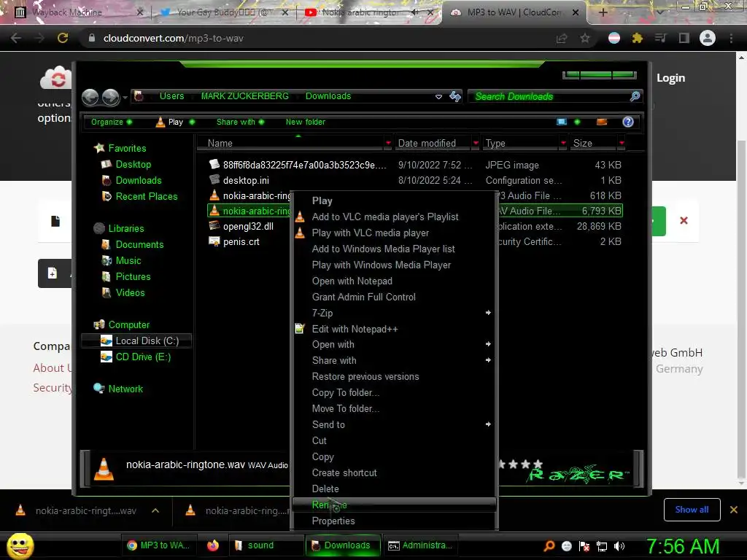Select Delete in the context menu
Screen dimensions: 747x560
[395, 489]
